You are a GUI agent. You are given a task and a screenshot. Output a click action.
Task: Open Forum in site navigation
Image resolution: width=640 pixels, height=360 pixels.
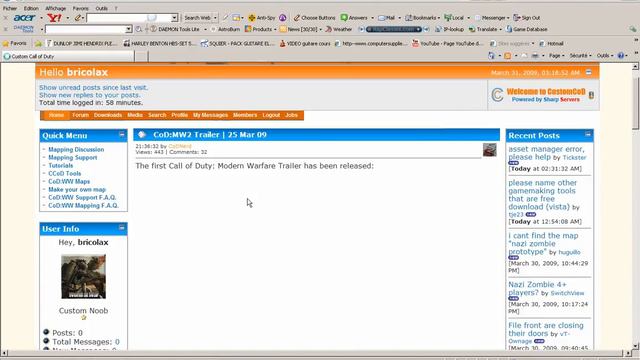[x=80, y=115]
